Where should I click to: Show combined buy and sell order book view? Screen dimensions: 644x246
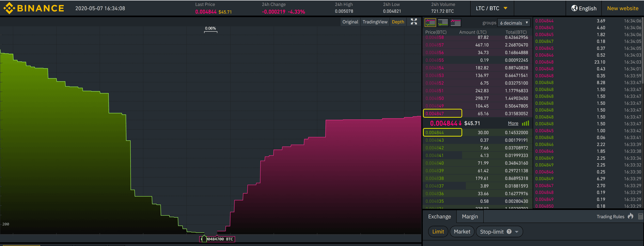pos(430,22)
